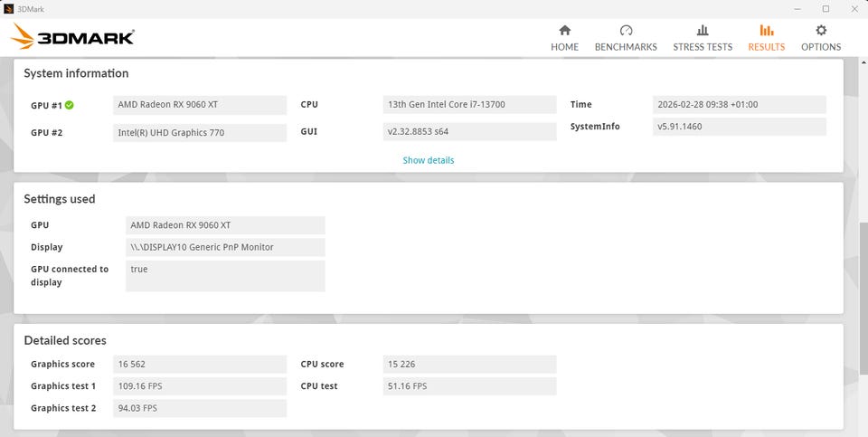This screenshot has height=437, width=868.
Task: Click the 'GPU connected to display' label
Action: click(70, 276)
